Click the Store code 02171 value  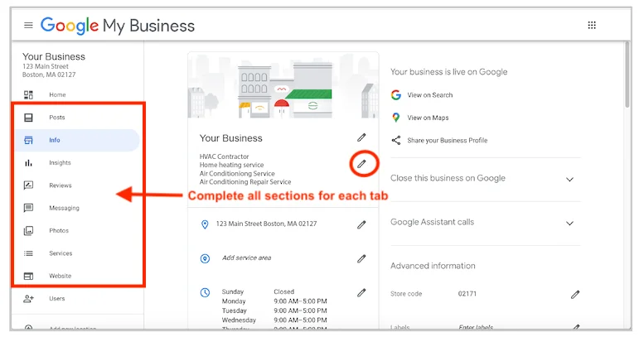click(467, 294)
